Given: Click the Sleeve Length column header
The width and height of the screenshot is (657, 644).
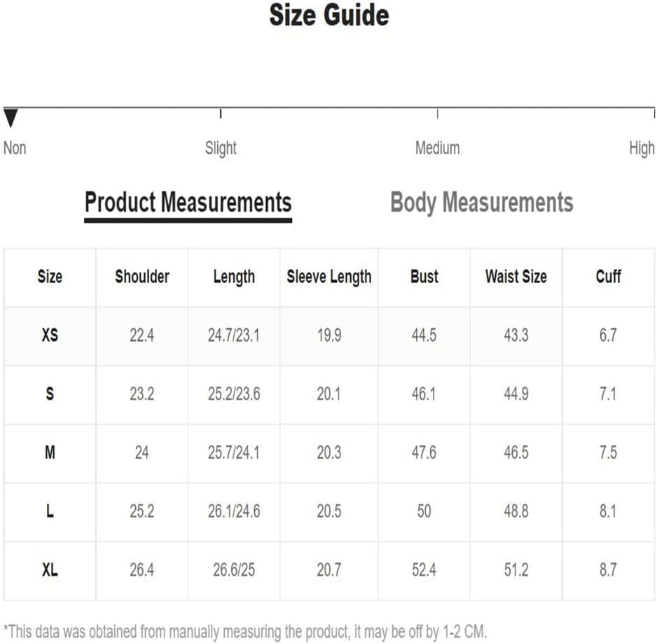Looking at the screenshot, I should (x=329, y=277).
